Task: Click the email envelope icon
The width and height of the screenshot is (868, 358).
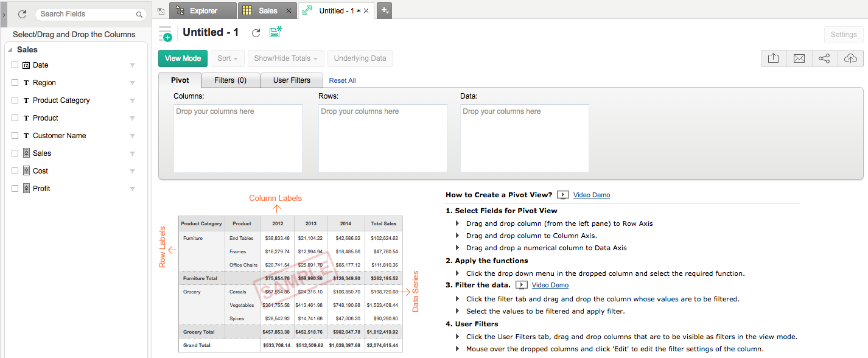Action: 799,58
